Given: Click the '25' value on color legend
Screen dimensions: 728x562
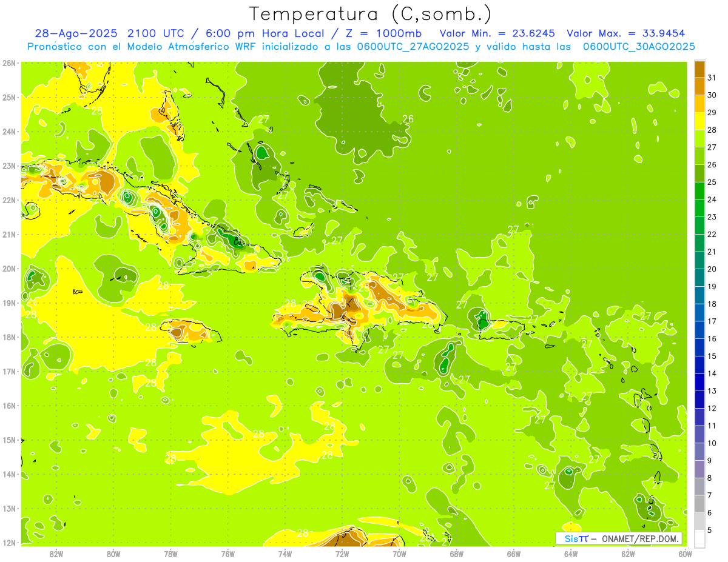Looking at the screenshot, I should tap(712, 182).
